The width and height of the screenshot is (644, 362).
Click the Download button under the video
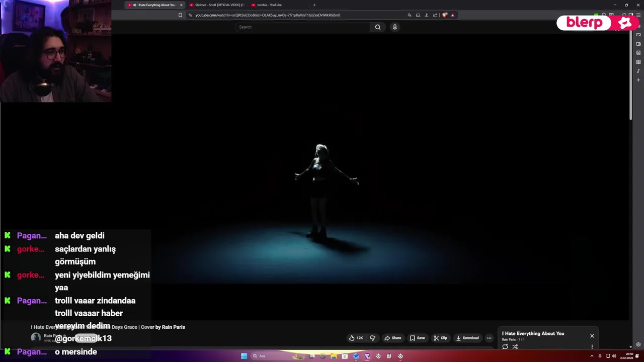(467, 338)
